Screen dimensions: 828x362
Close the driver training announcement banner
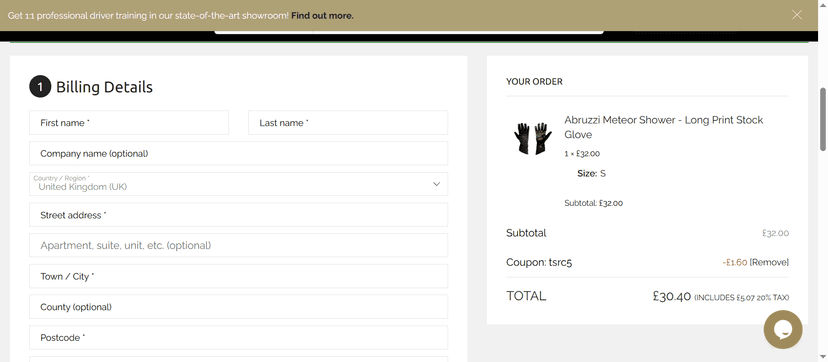point(797,15)
